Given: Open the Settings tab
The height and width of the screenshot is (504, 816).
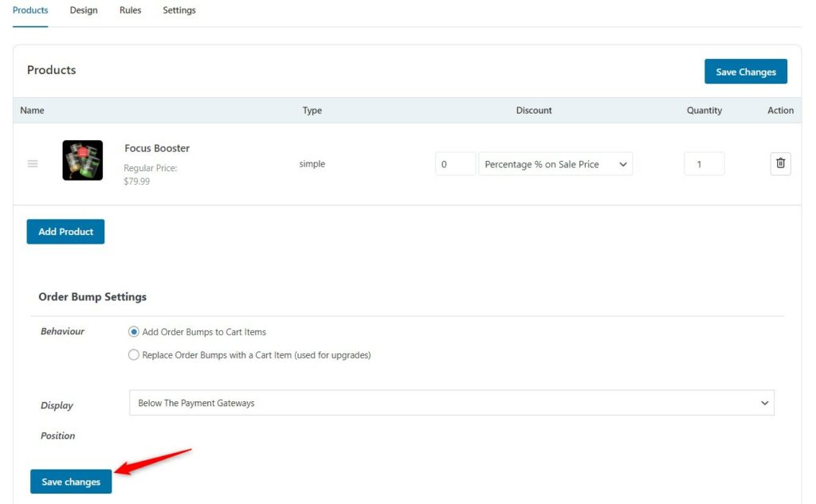Looking at the screenshot, I should (x=179, y=10).
